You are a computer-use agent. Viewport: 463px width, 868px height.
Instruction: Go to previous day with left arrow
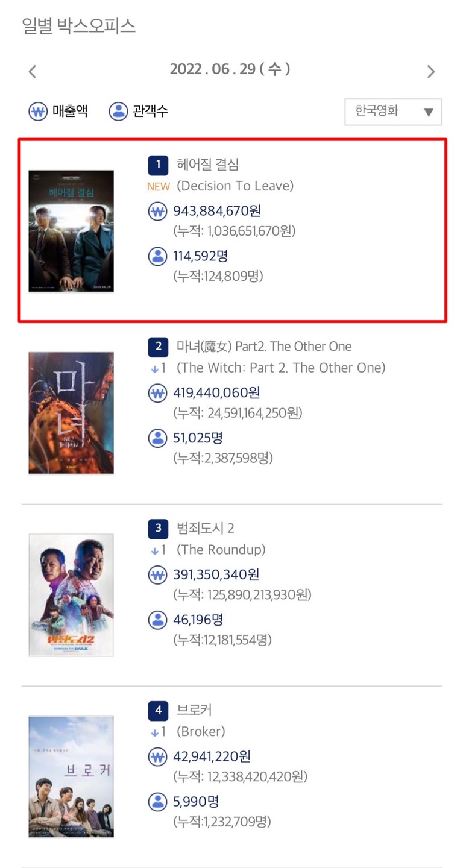pyautogui.click(x=33, y=72)
